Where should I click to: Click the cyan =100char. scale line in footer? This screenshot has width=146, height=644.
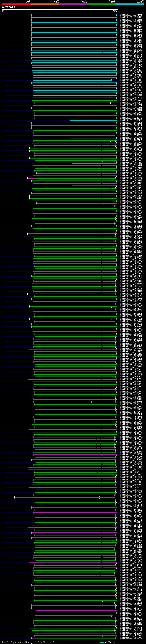pyautogui.click(x=102, y=642)
